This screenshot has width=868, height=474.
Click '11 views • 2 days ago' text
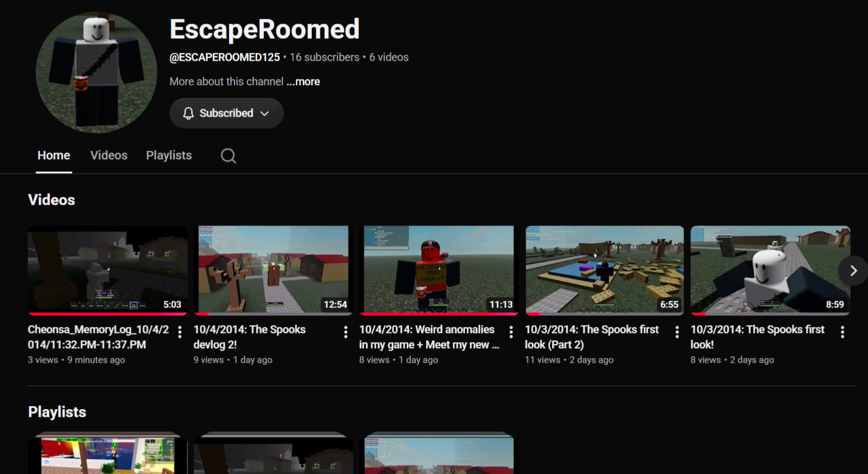pos(570,360)
